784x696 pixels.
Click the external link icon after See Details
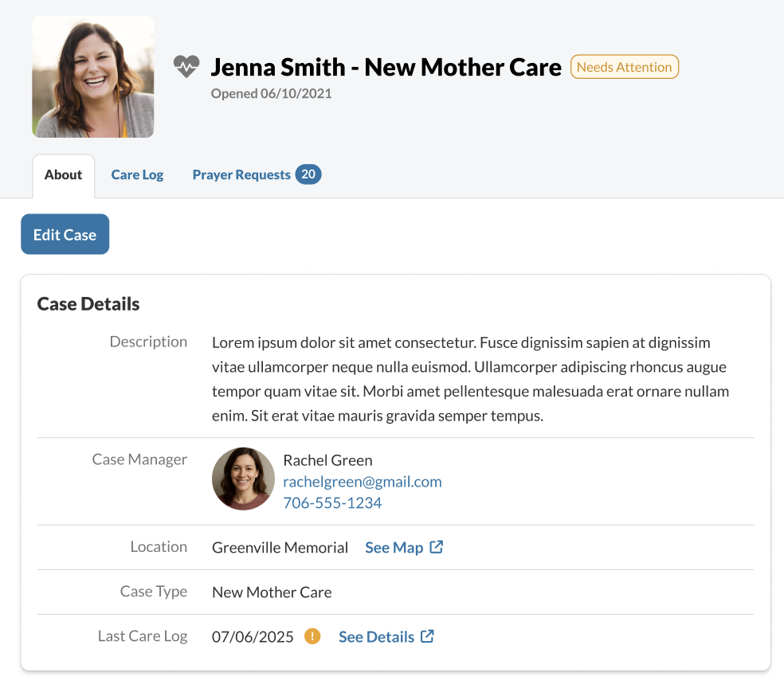[x=428, y=636]
